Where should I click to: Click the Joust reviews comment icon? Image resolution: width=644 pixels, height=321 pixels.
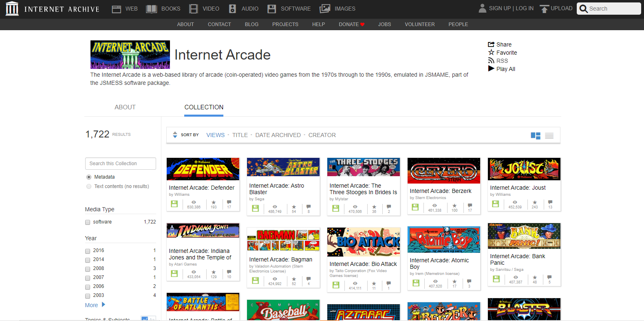click(550, 202)
